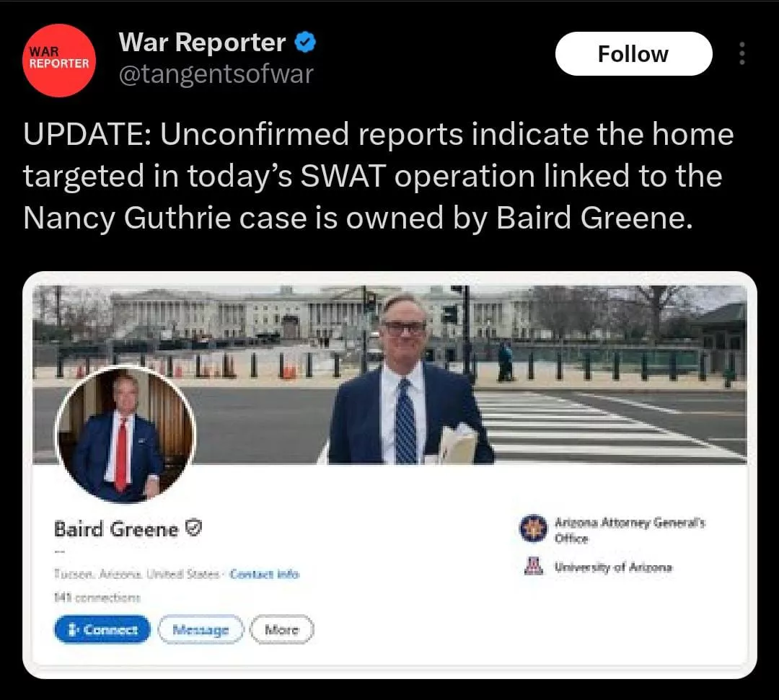Image resolution: width=779 pixels, height=700 pixels.
Task: Click the tweet text about SWAT operation
Action: click(379, 176)
